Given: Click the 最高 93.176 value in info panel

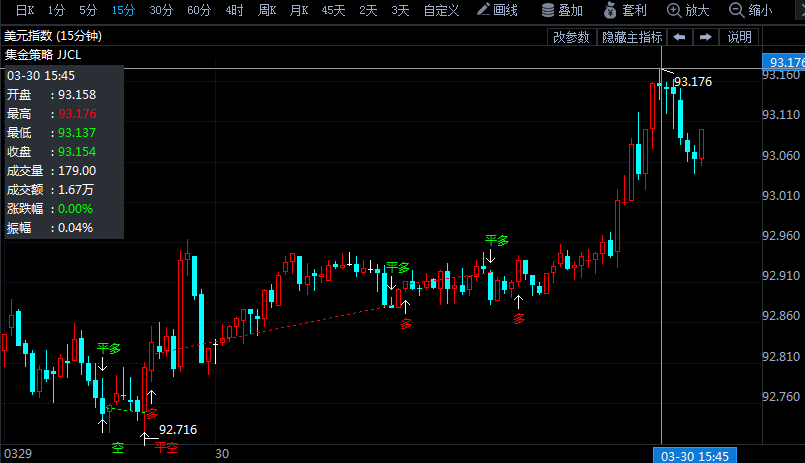Looking at the screenshot, I should (77, 114).
